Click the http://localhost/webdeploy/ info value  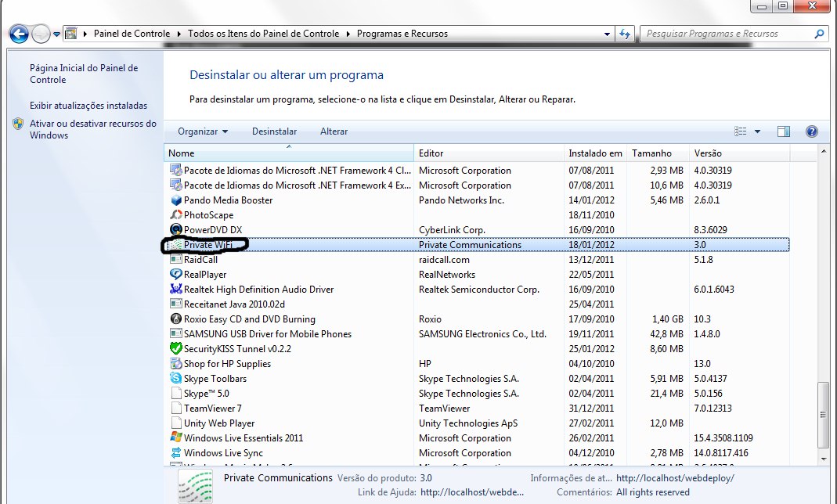(x=675, y=478)
